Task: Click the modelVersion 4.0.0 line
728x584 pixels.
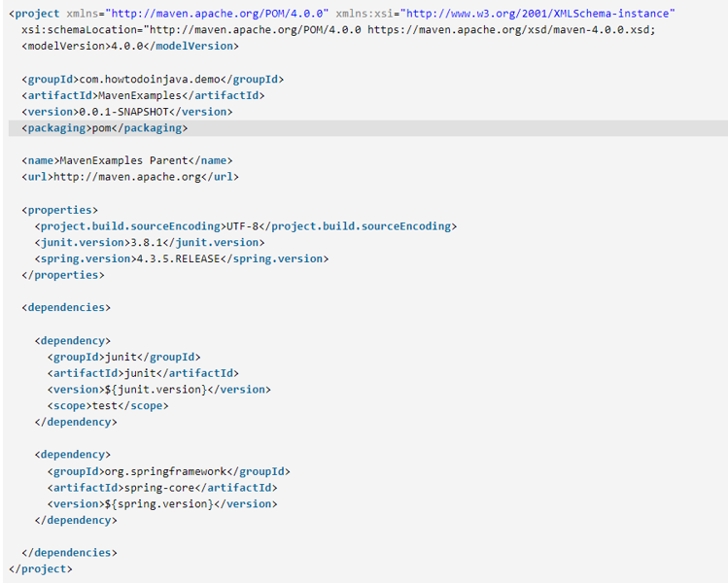Action: point(130,46)
